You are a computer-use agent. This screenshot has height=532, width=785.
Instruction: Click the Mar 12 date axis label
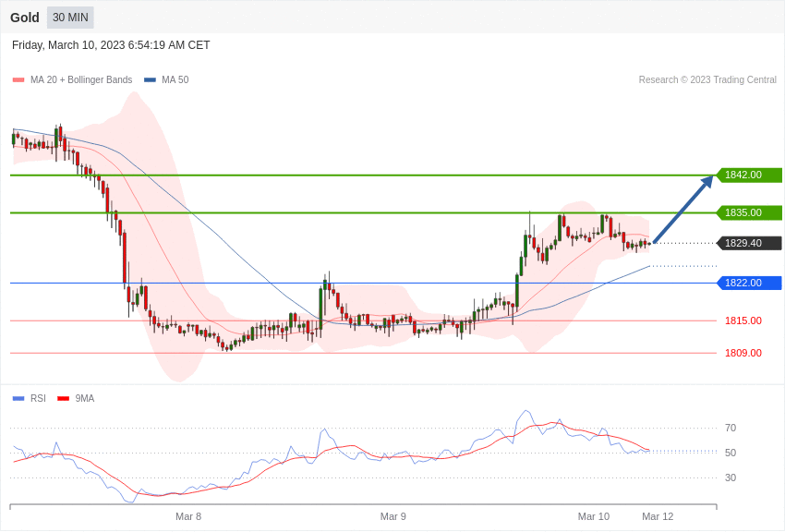click(658, 516)
